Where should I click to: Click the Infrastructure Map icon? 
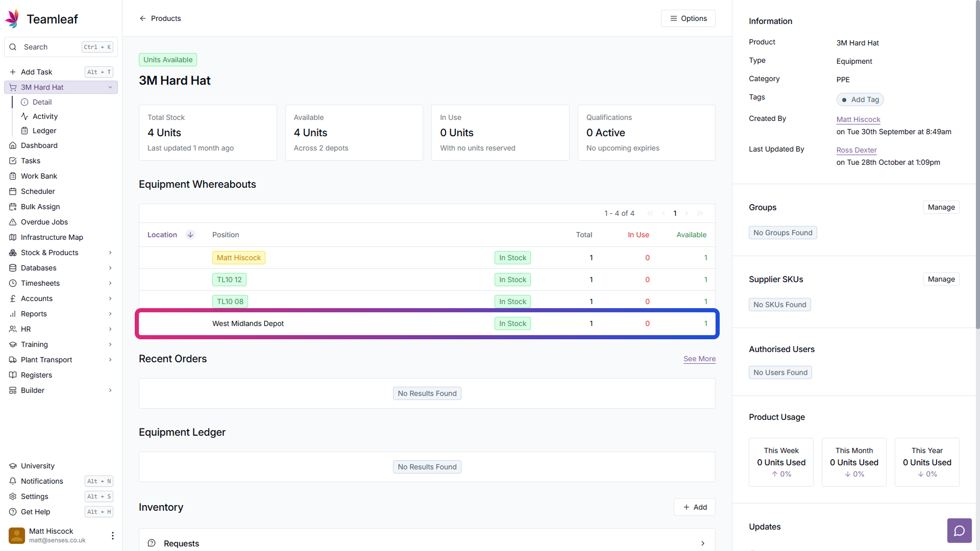(13, 237)
